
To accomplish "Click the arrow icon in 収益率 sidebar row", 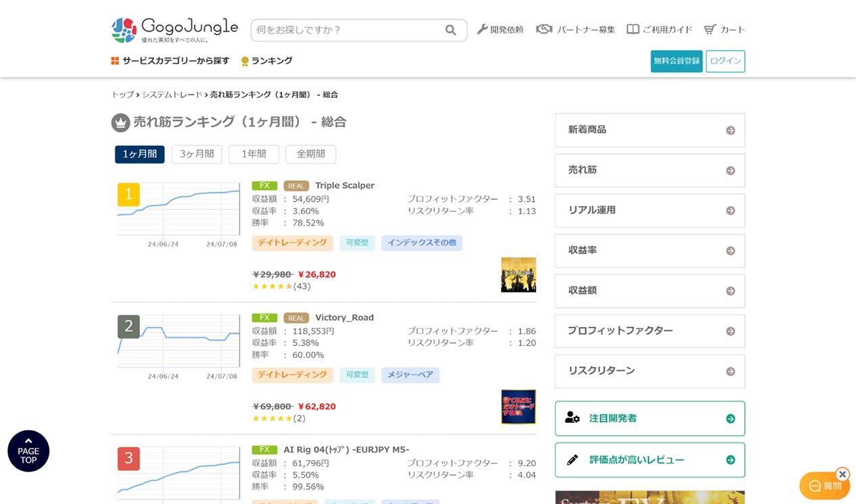I will pos(730,251).
